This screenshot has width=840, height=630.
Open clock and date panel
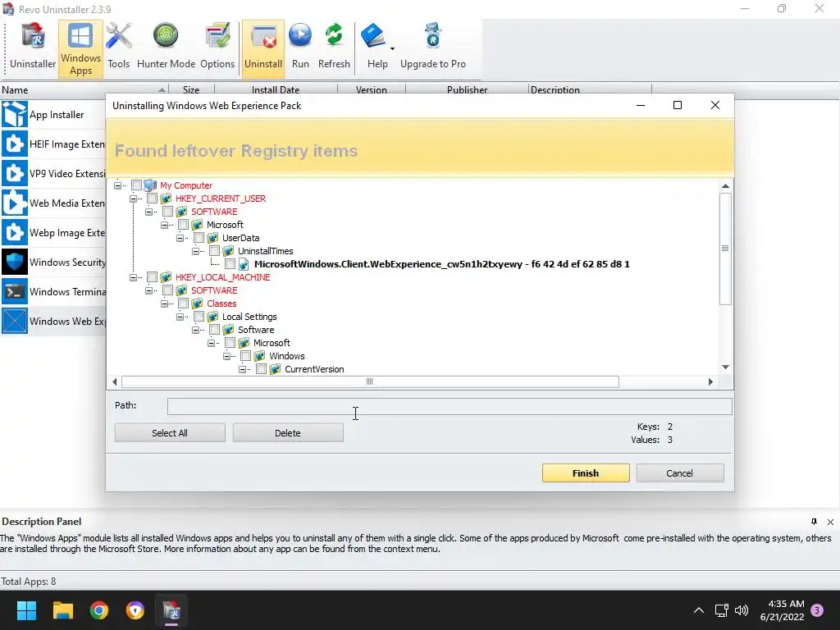pyautogui.click(x=782, y=610)
